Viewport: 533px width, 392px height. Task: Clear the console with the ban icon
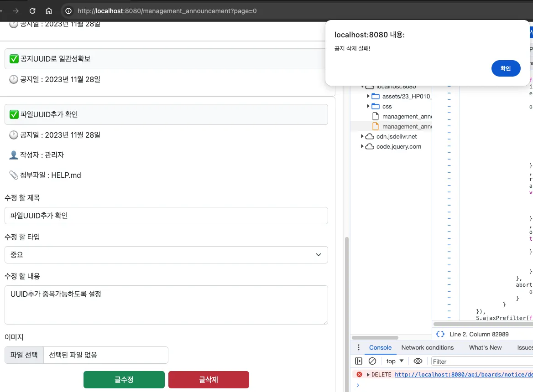pos(372,361)
